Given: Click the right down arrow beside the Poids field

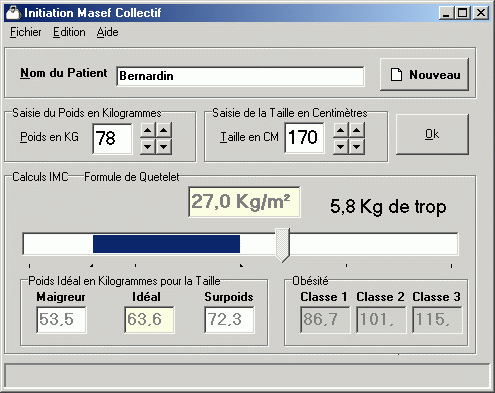Looking at the screenshot, I should click(164, 147).
